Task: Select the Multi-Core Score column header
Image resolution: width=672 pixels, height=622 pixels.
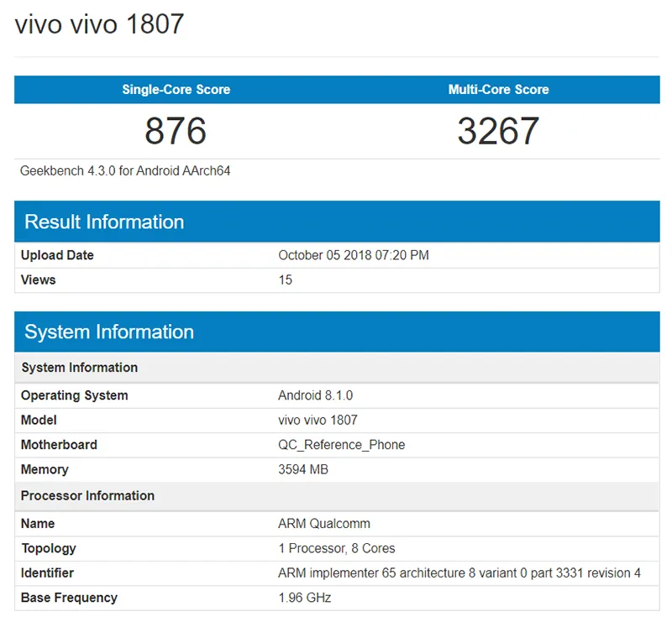Action: [x=498, y=90]
